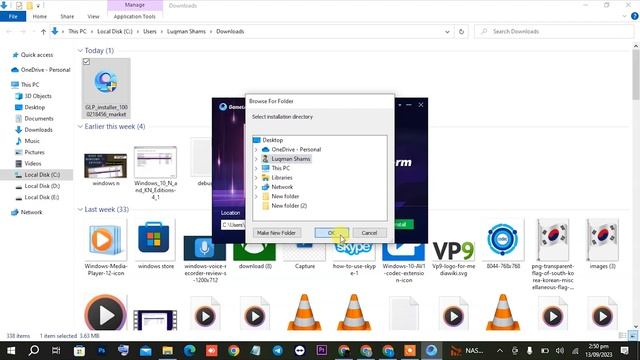The height and width of the screenshot is (360, 640).
Task: Open the Home ribbon tab
Action: 40,16
